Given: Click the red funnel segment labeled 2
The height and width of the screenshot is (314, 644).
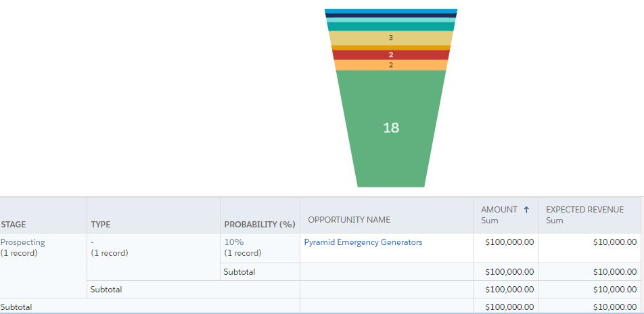Looking at the screenshot, I should coord(391,55).
